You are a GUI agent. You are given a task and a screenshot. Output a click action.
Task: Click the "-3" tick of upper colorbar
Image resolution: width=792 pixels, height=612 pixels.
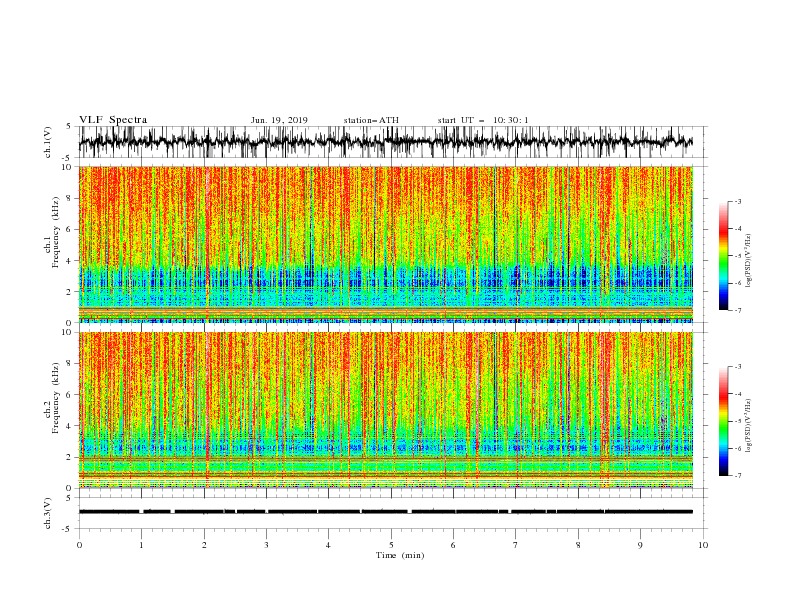(737, 201)
